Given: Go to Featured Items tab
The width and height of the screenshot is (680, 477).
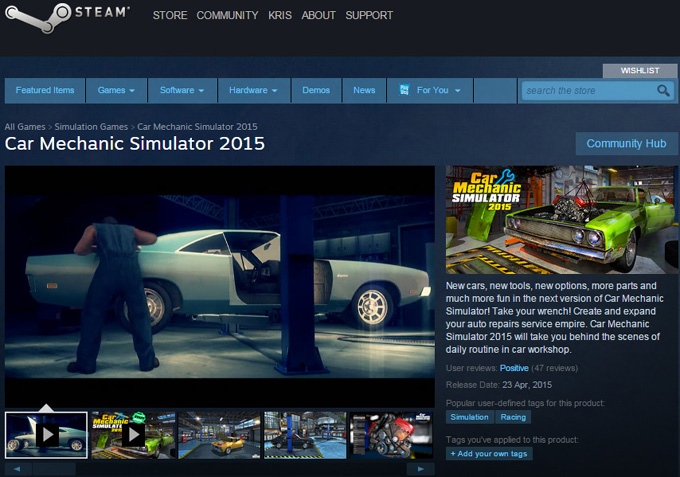Looking at the screenshot, I should pos(45,90).
